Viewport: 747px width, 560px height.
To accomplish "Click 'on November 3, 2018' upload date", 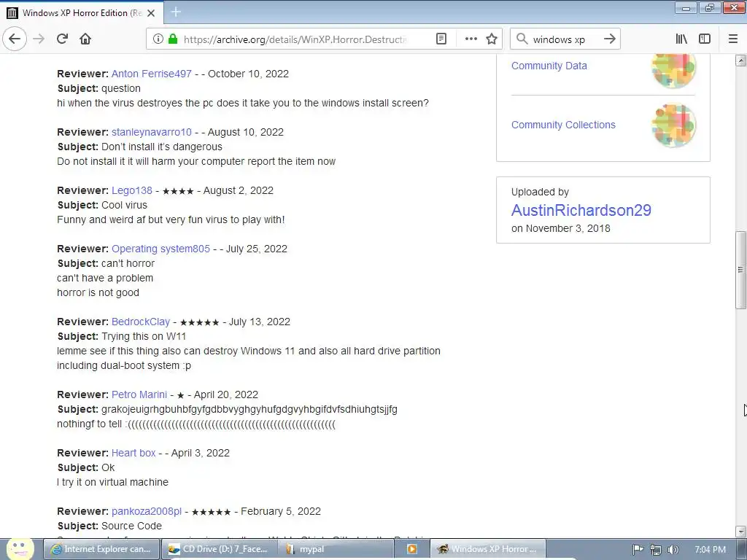I will pos(561,228).
